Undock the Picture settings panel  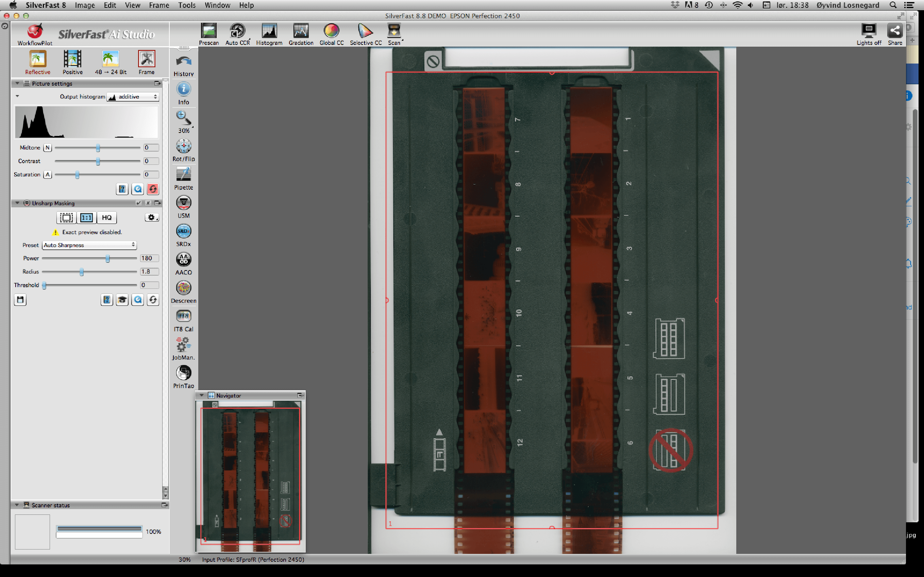click(157, 83)
